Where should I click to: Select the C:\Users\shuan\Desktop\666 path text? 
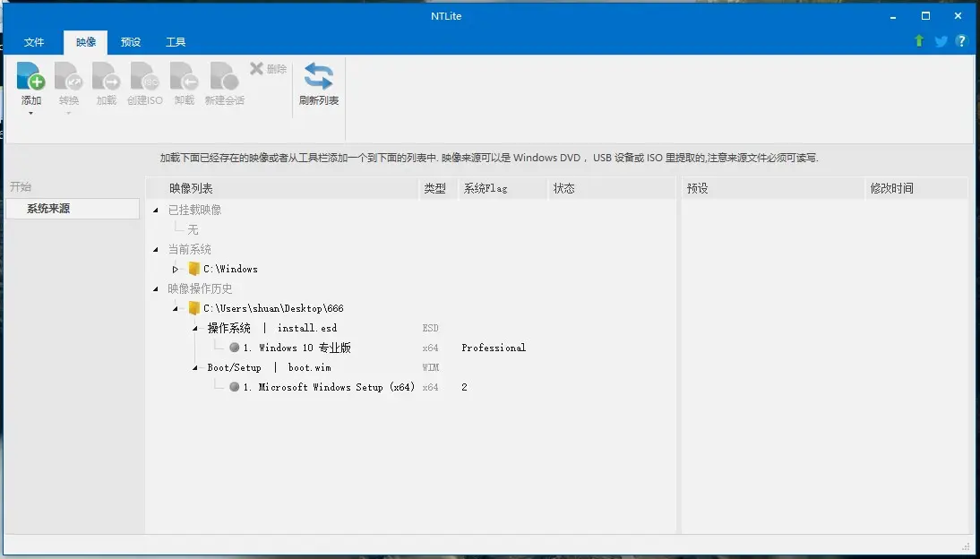[x=273, y=308]
